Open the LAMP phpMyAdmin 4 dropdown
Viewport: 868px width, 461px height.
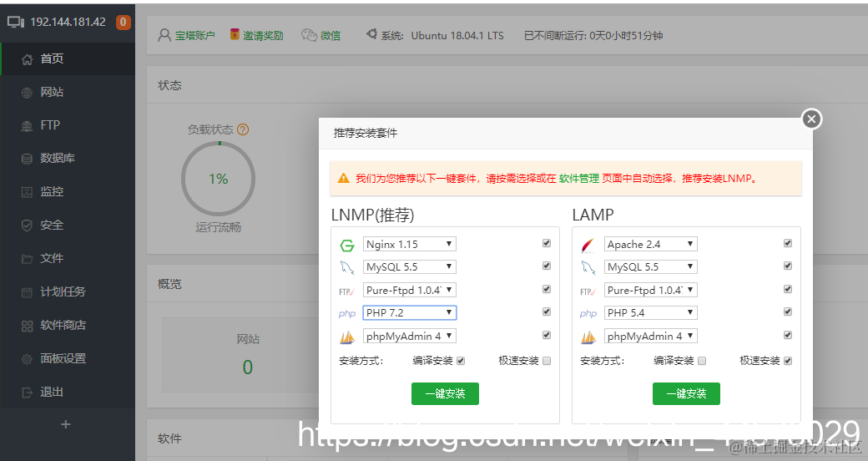point(650,337)
